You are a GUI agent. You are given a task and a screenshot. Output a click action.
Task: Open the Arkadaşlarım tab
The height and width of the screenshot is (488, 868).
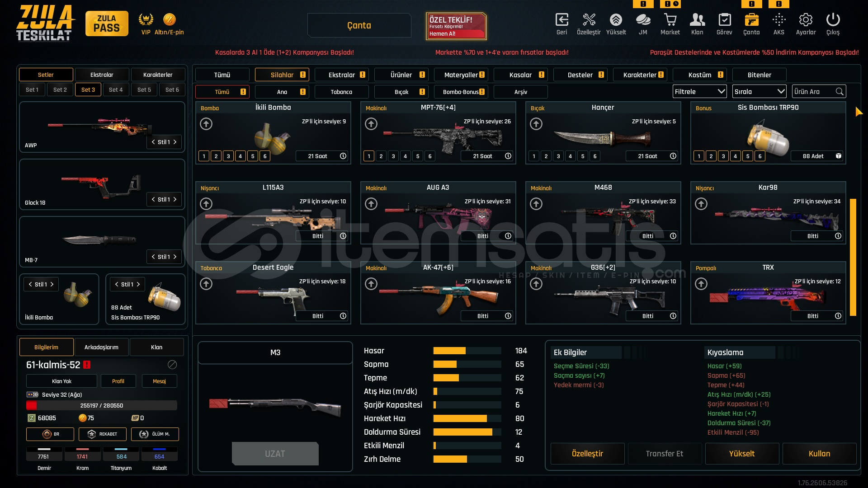coord(101,347)
